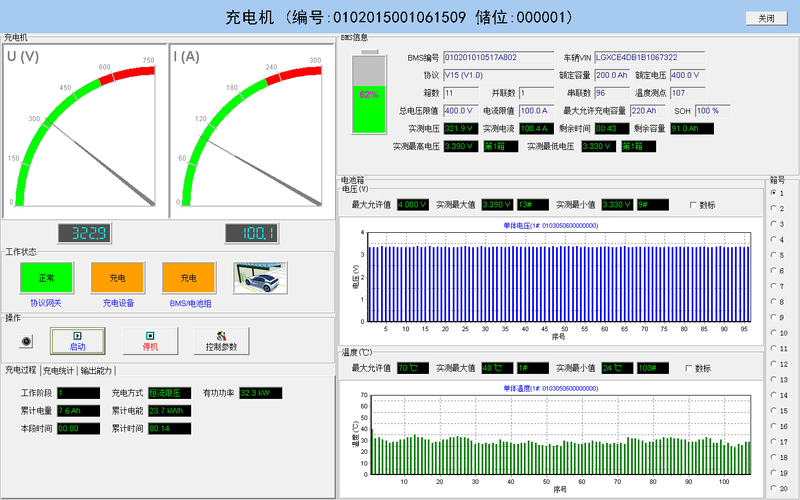
Task: Open the 充电设备 link
Action: (x=118, y=303)
